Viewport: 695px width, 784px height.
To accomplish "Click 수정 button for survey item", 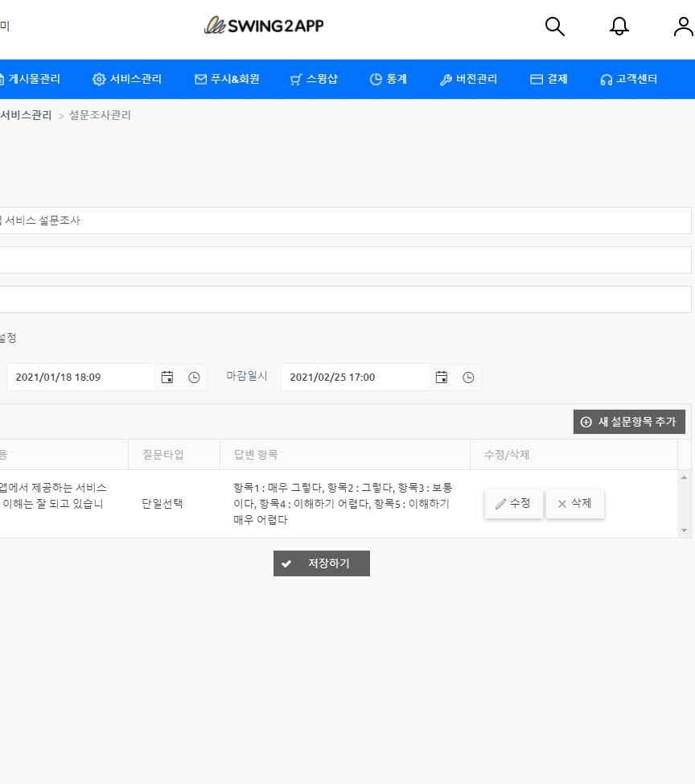I will pos(513,503).
